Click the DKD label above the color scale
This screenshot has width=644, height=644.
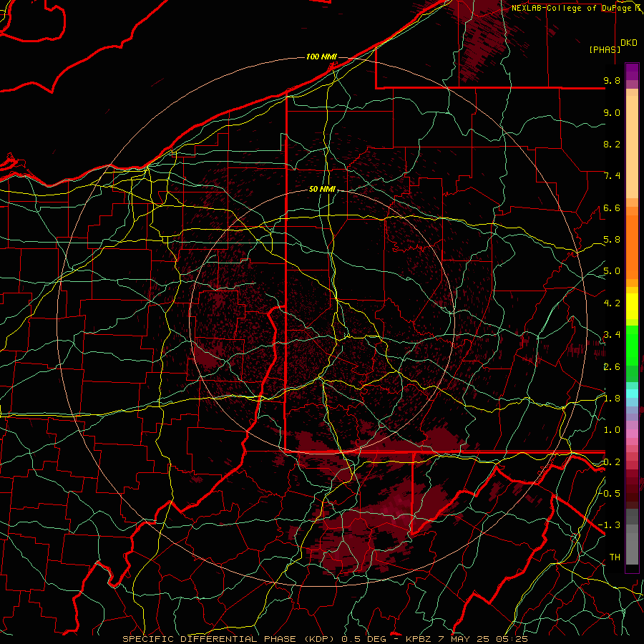tap(629, 43)
